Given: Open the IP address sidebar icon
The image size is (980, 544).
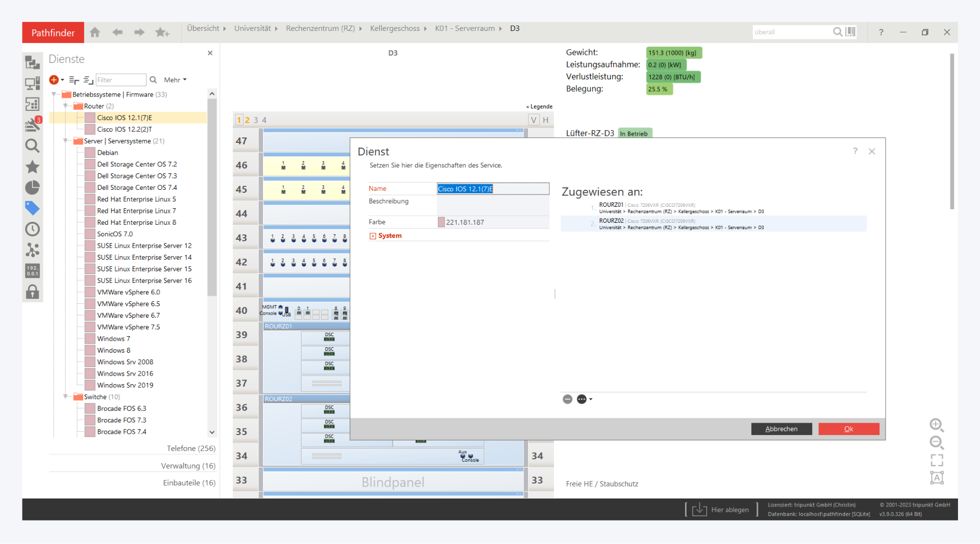Looking at the screenshot, I should pos(32,271).
